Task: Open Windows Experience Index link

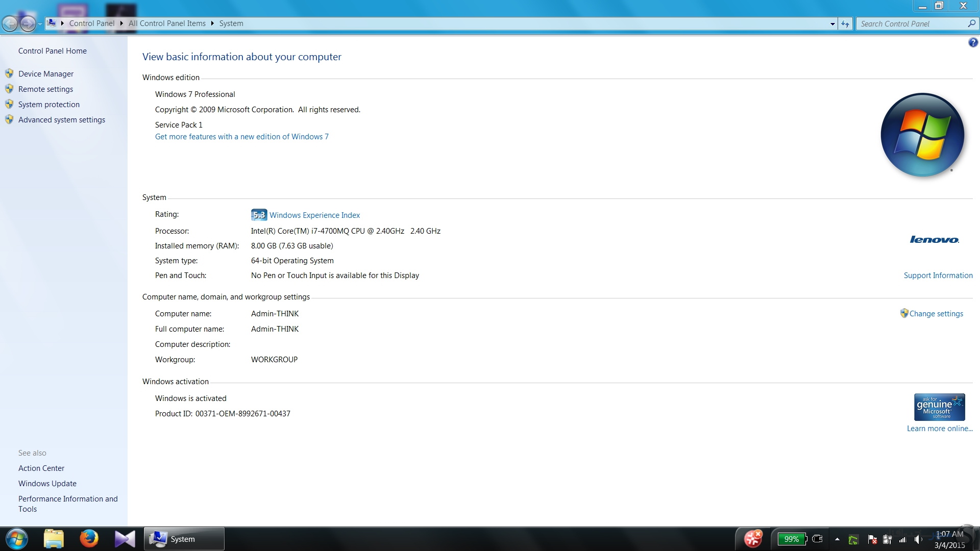Action: (x=314, y=215)
